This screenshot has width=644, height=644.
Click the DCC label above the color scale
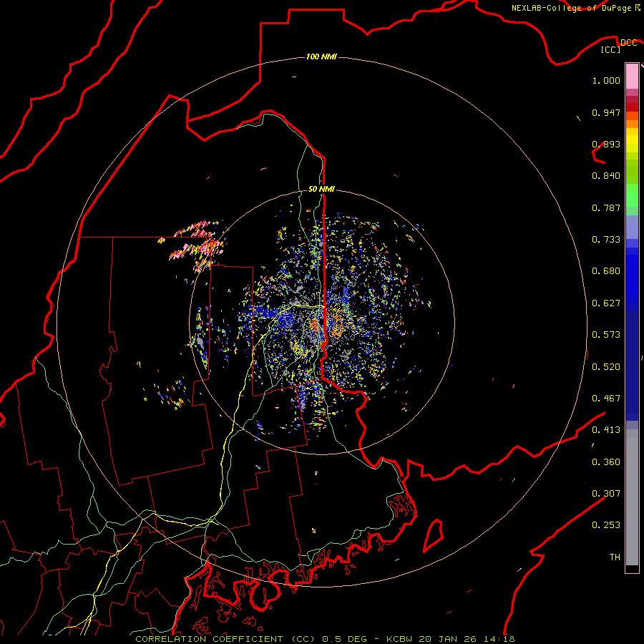coord(628,43)
